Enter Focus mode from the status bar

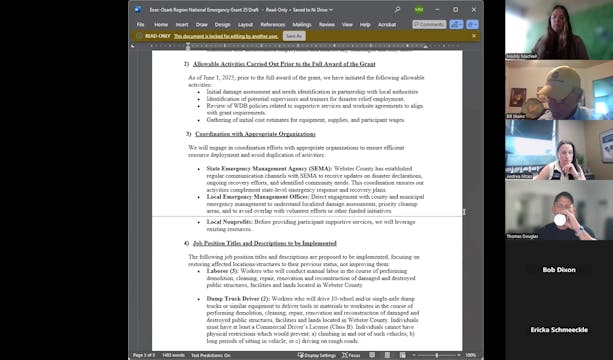[x=351, y=355]
